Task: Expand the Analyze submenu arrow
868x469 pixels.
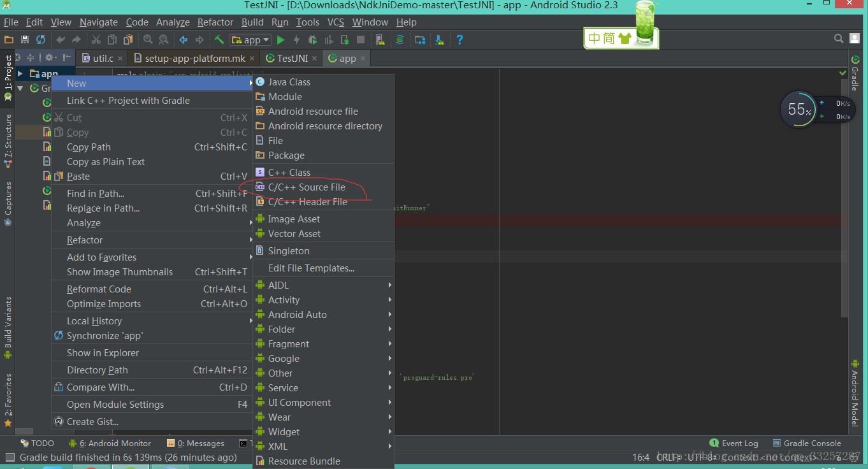Action: point(251,223)
